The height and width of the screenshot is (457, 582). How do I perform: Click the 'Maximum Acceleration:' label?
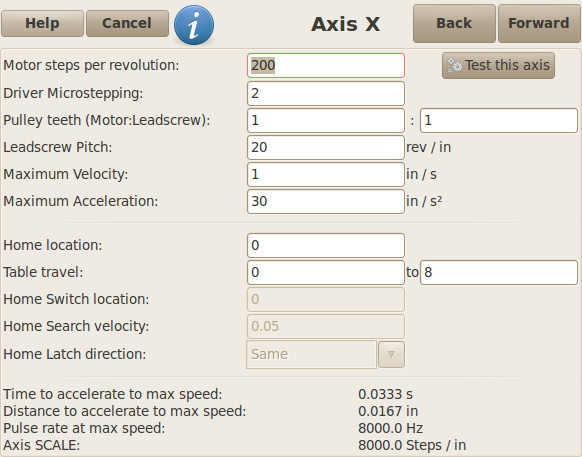(x=81, y=201)
